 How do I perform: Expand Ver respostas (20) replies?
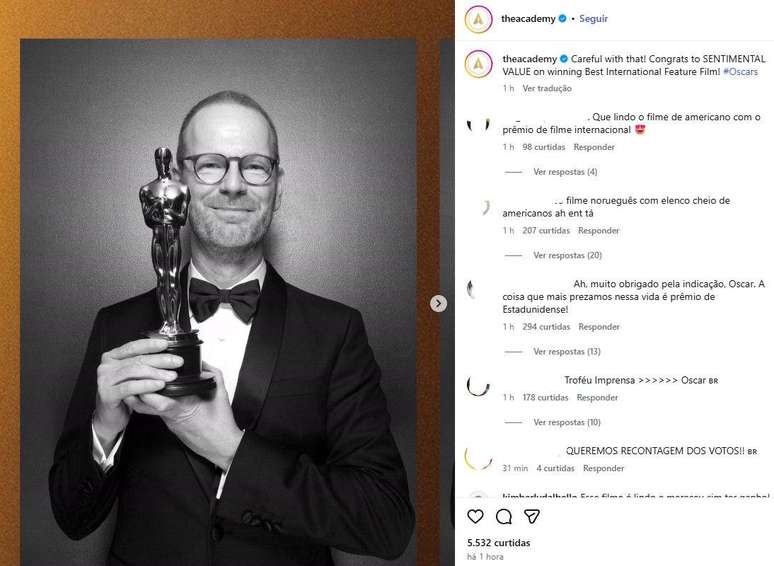[x=568, y=255]
